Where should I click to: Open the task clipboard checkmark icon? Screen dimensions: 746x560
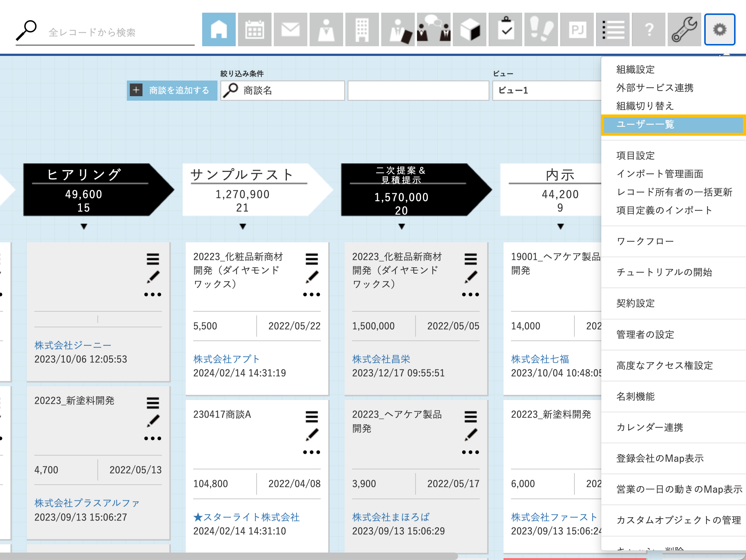pos(505,29)
